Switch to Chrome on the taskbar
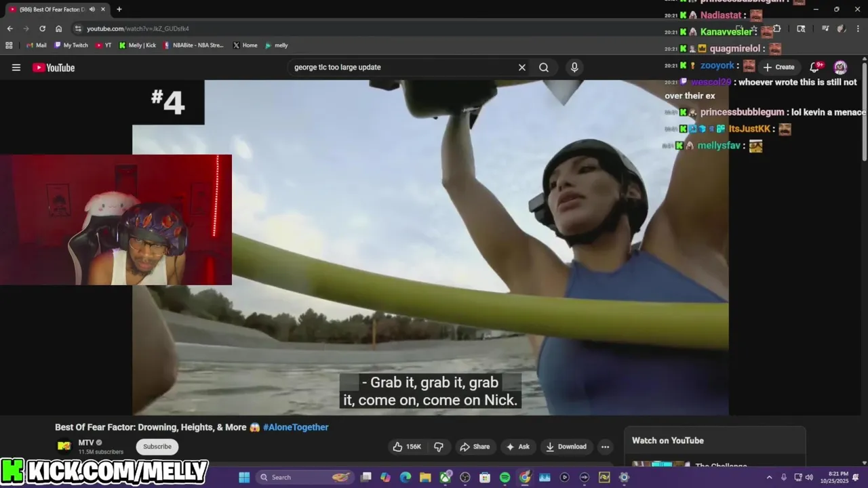 pos(525,477)
